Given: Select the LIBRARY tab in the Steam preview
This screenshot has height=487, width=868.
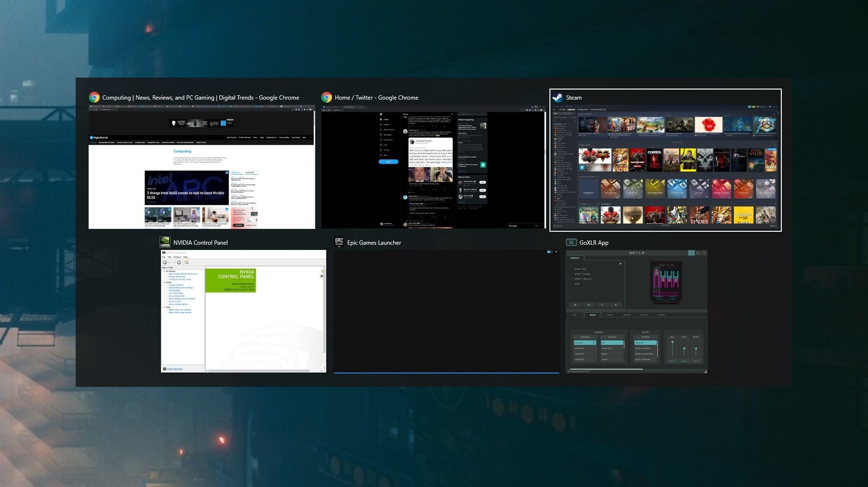Looking at the screenshot, I should pyautogui.click(x=571, y=110).
